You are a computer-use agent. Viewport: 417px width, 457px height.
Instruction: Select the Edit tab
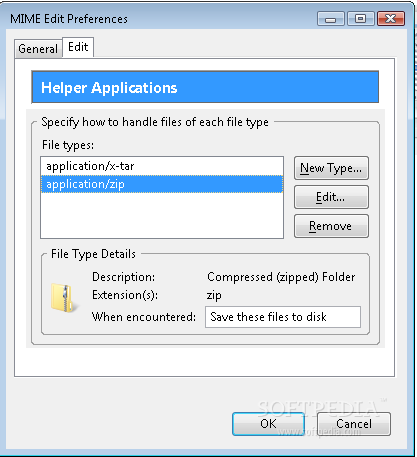(x=78, y=47)
